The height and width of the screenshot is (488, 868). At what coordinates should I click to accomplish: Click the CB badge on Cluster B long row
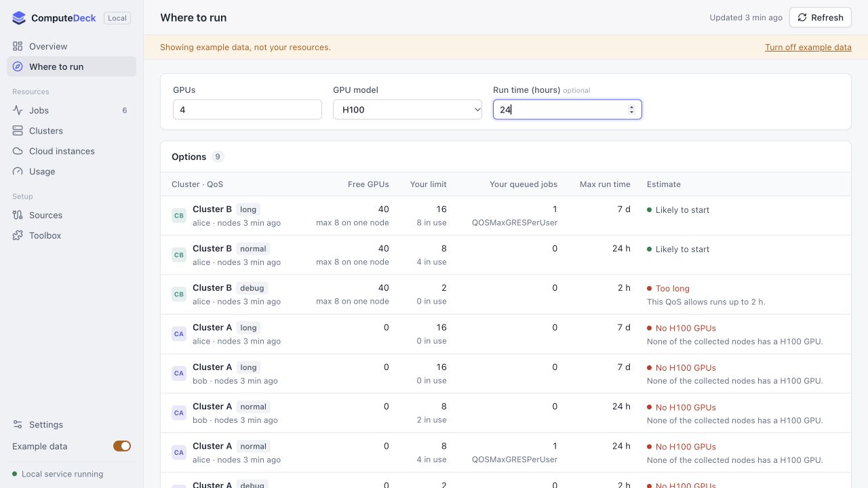179,216
